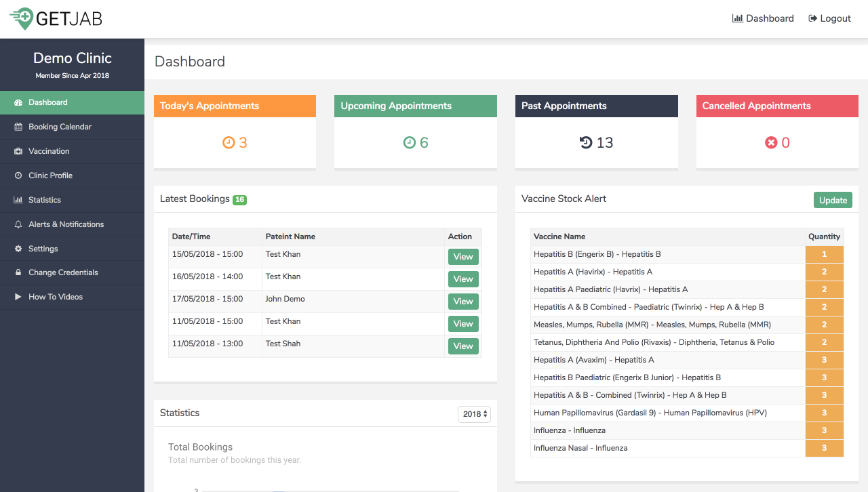Click the Clinic Profile sidebar icon
This screenshot has height=492, width=868.
click(18, 176)
